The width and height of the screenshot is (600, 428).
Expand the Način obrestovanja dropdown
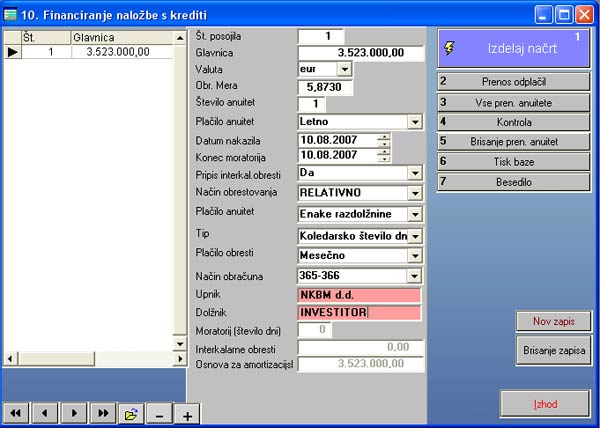coord(415,191)
